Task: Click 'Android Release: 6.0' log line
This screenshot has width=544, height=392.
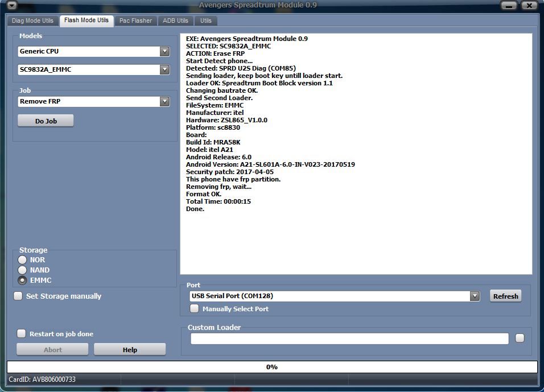Action: 219,157
